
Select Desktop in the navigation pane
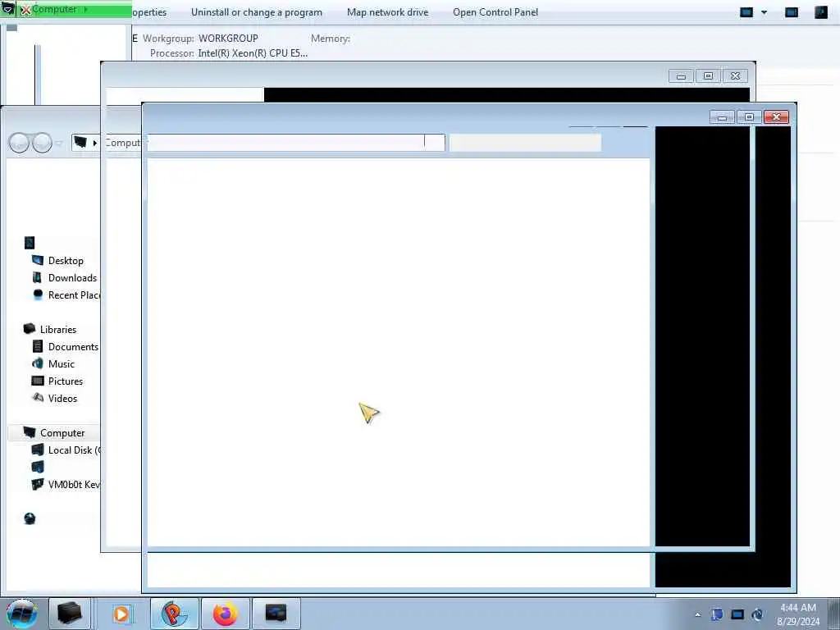point(66,260)
